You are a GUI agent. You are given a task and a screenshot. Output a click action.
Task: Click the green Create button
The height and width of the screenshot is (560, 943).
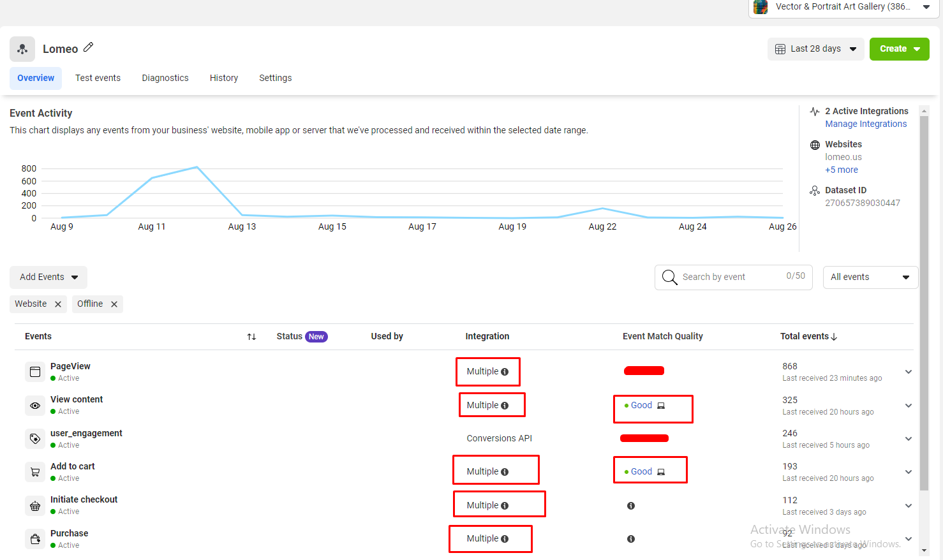[x=899, y=49]
